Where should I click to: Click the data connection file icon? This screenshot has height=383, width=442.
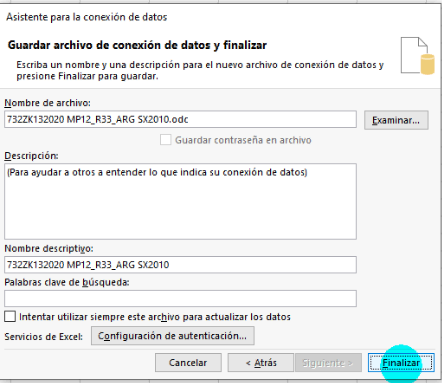click(x=417, y=55)
